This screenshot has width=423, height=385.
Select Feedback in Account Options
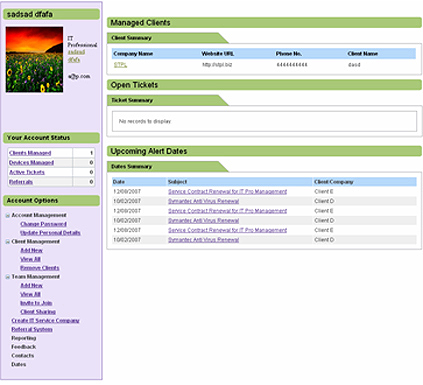(24, 347)
